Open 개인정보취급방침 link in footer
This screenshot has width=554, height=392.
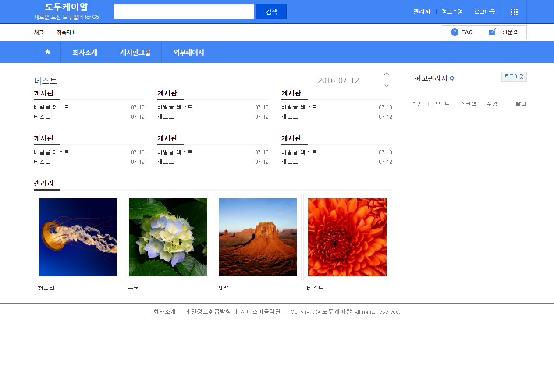[x=208, y=312]
